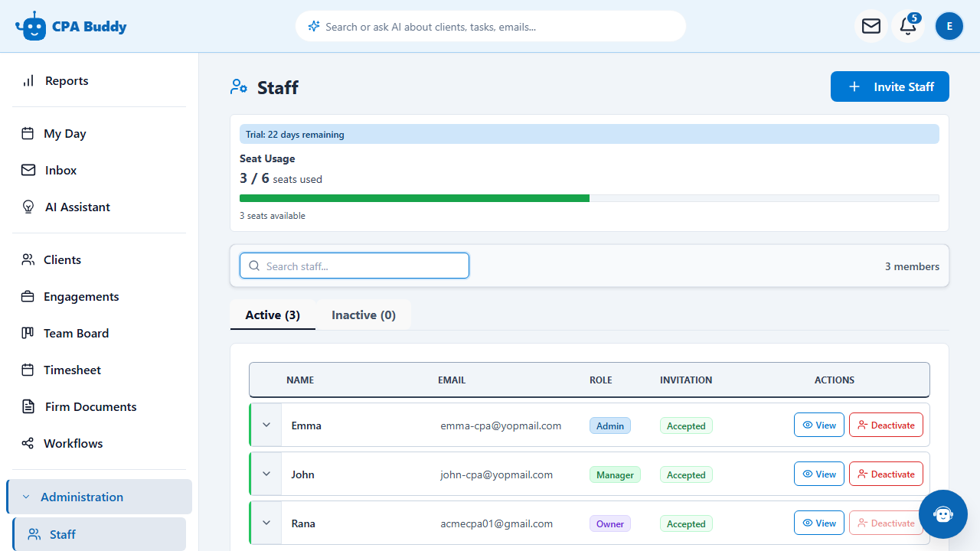
Task: Open the mail envelope icon in header
Action: click(x=871, y=26)
